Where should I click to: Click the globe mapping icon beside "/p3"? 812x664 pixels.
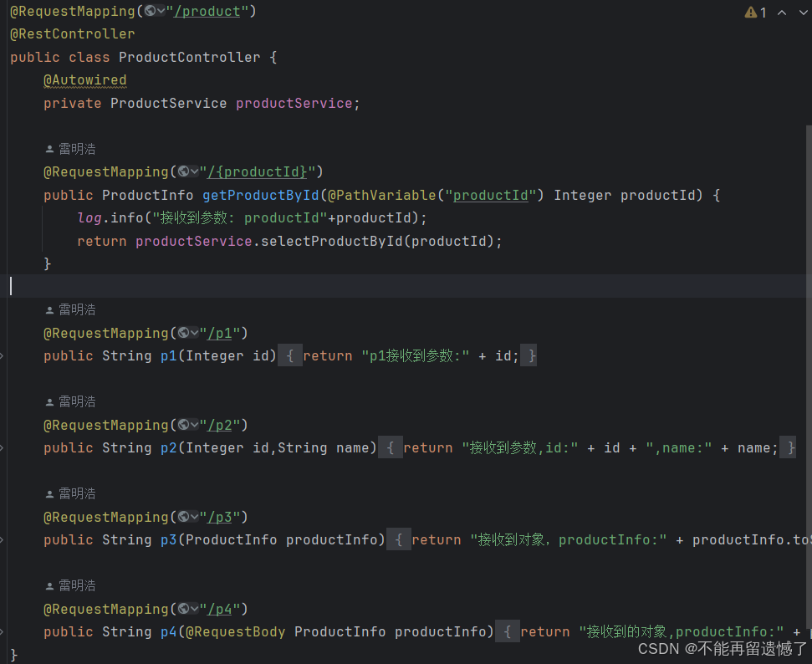pyautogui.click(x=182, y=517)
